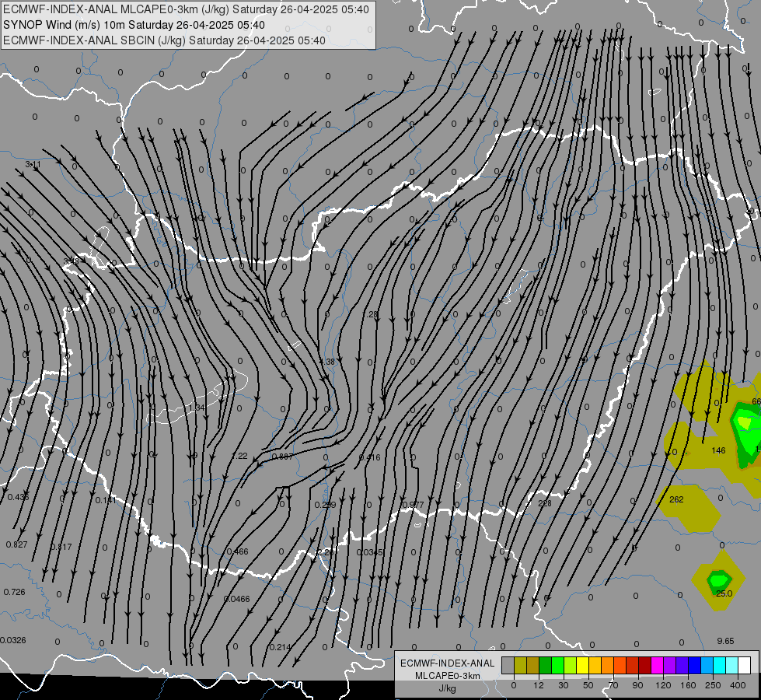
Task: Click the value 262 on the olive patch
Action: pos(676,499)
